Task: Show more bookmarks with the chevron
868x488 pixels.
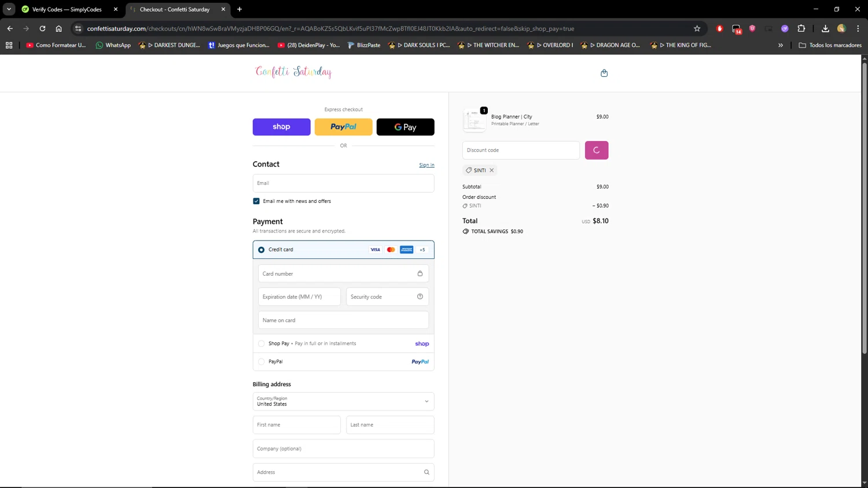Action: (781, 45)
